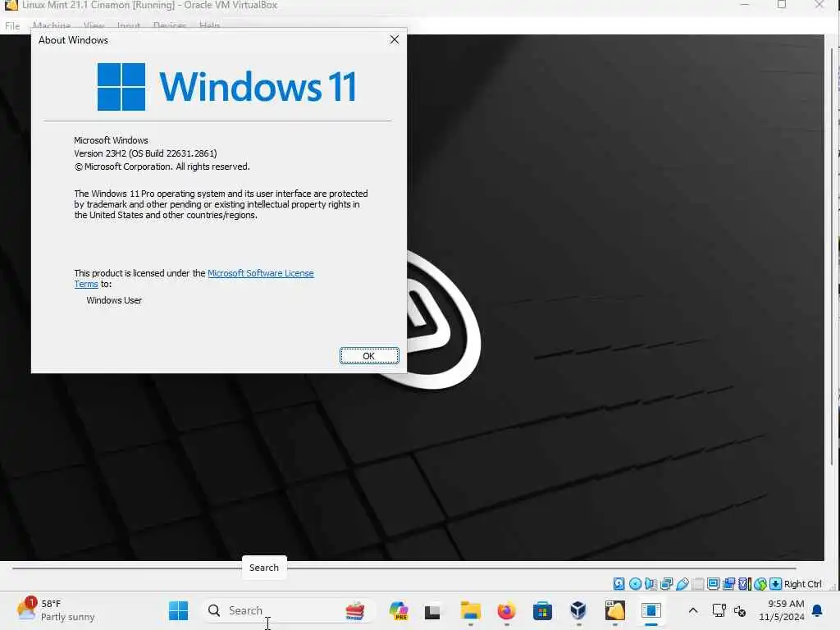Viewport: 840px width, 630px height.
Task: Click the hard disk activity indicator icon
Action: tap(619, 584)
